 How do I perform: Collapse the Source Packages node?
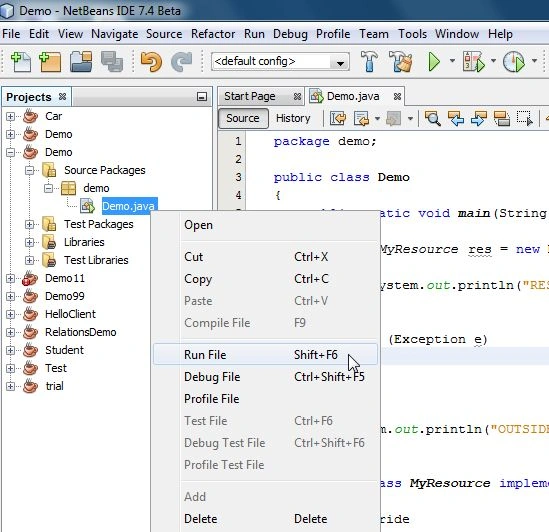pos(30,170)
